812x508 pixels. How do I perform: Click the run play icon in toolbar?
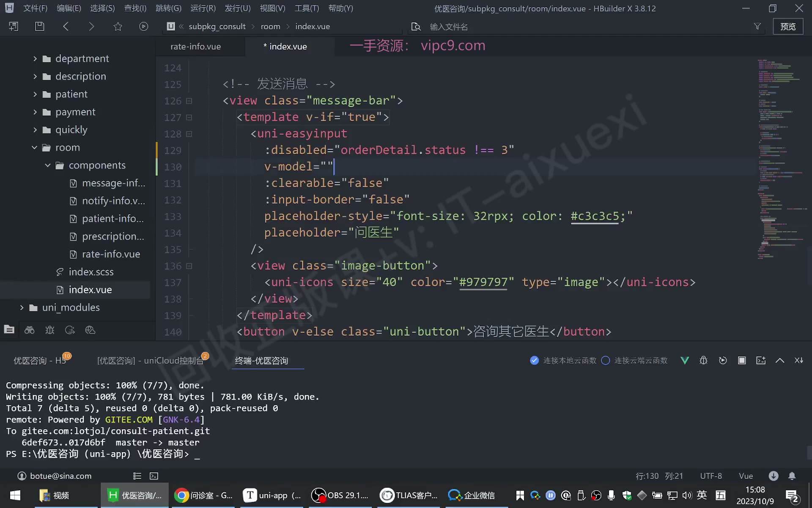[144, 26]
